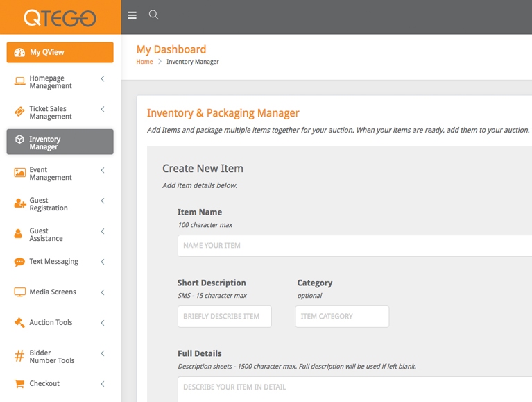Click the Text Messaging chat bubble icon
The image size is (532, 402).
click(x=19, y=262)
